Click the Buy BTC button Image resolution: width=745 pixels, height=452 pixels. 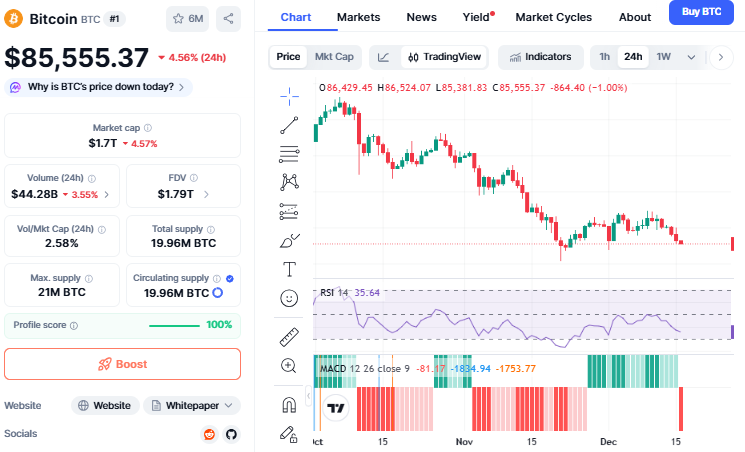pyautogui.click(x=702, y=13)
